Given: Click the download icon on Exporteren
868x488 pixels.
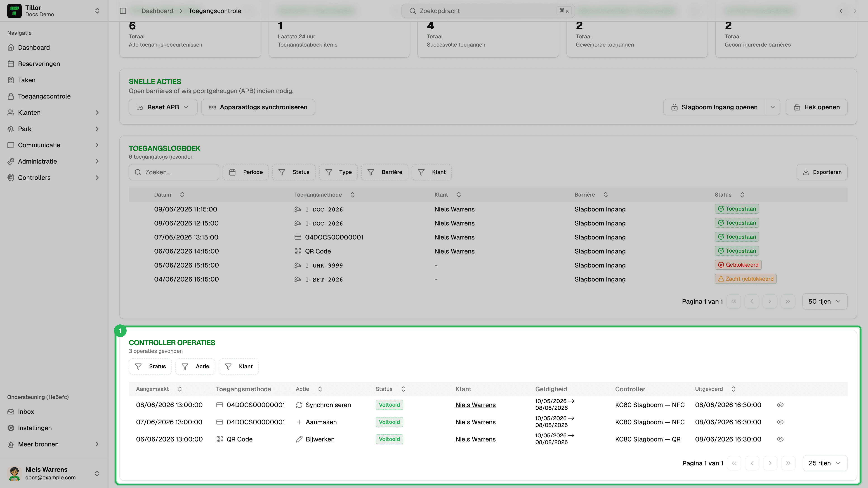Looking at the screenshot, I should point(806,172).
